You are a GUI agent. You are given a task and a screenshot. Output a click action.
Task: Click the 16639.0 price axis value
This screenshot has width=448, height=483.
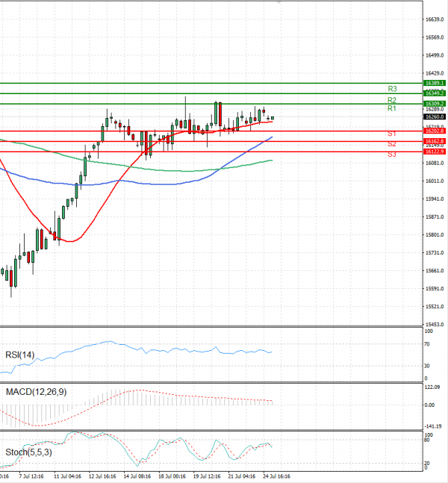[435, 19]
